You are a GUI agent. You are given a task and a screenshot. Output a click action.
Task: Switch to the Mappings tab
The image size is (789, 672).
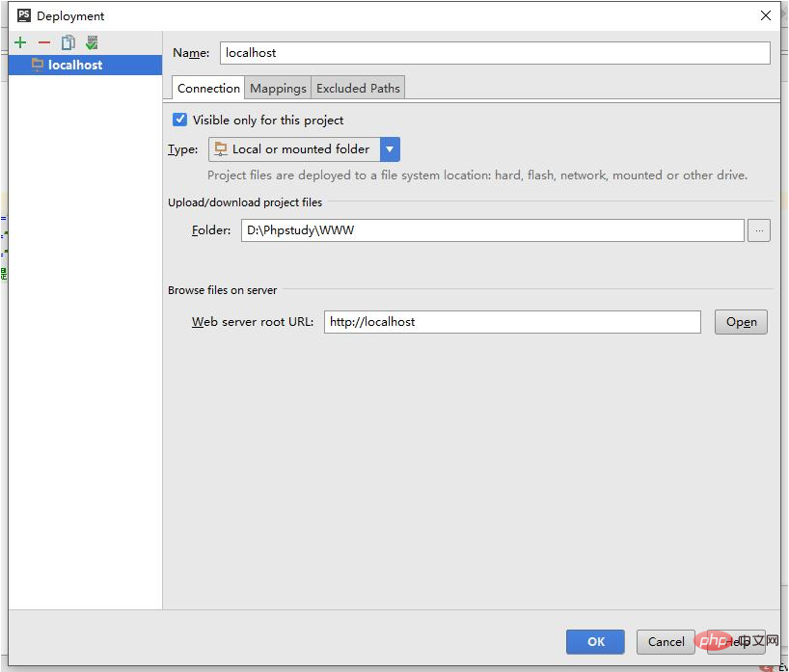click(278, 88)
